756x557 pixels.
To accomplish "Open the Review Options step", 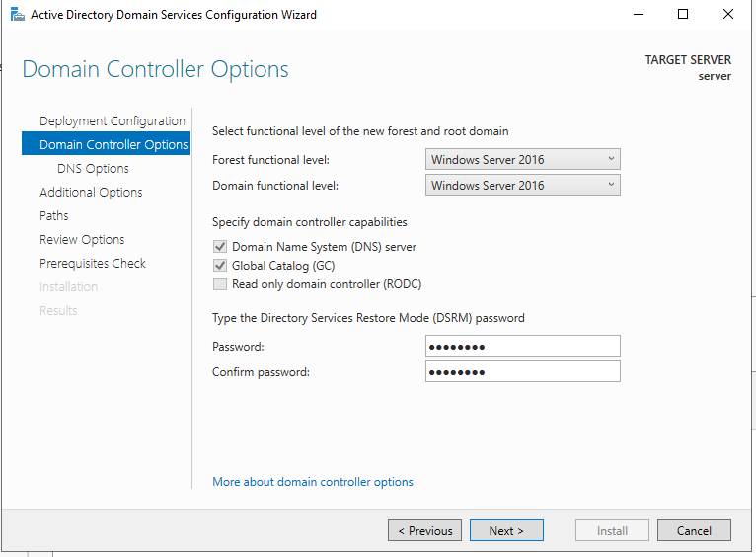I will tap(82, 239).
